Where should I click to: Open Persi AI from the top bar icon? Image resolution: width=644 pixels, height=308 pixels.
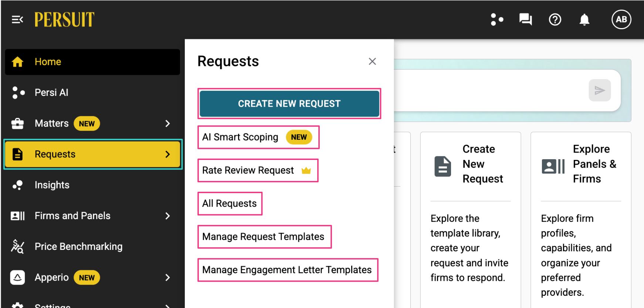[x=497, y=20]
